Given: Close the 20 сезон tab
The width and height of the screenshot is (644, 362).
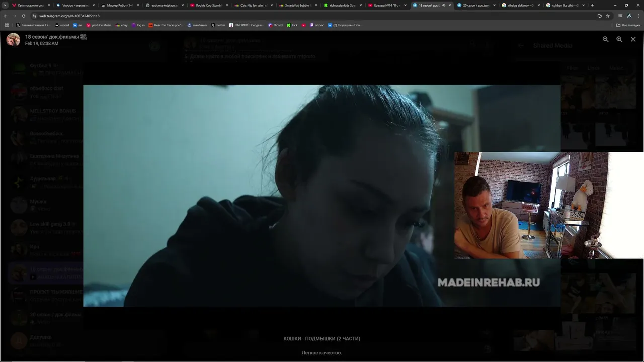Looking at the screenshot, I should coord(494,5).
